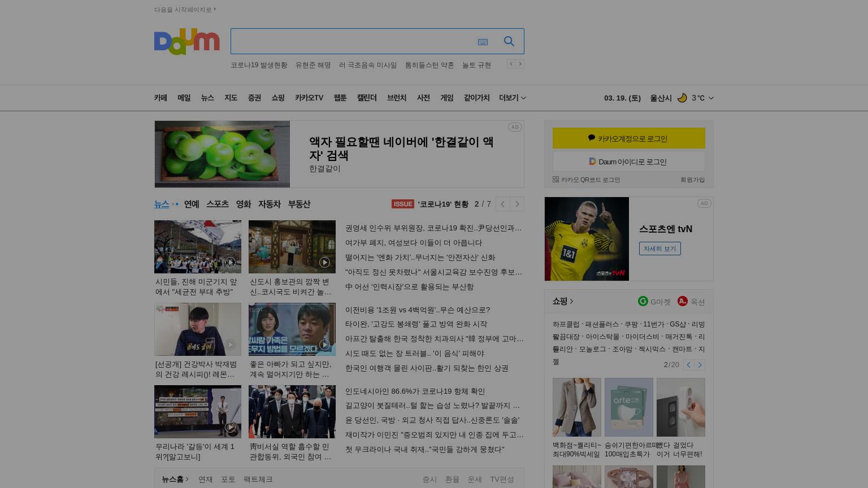The width and height of the screenshot is (868, 488).
Task: Open the 환율 link
Action: click(x=452, y=479)
